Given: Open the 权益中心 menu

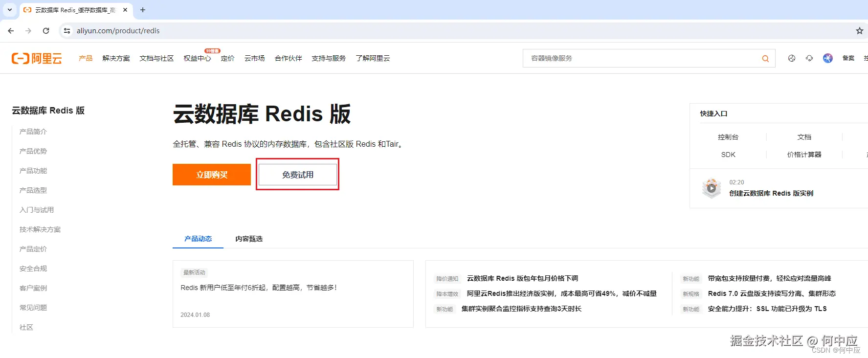Looking at the screenshot, I should click(x=197, y=58).
